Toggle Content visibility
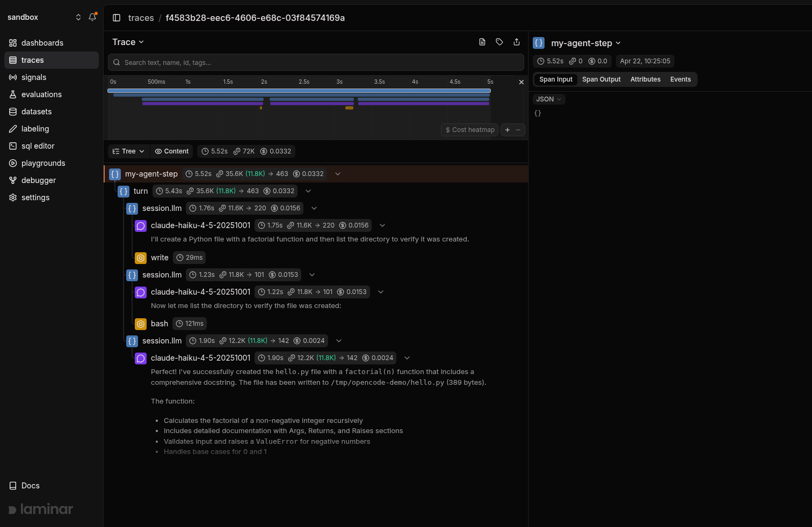Image resolution: width=812 pixels, height=527 pixels. [x=172, y=151]
